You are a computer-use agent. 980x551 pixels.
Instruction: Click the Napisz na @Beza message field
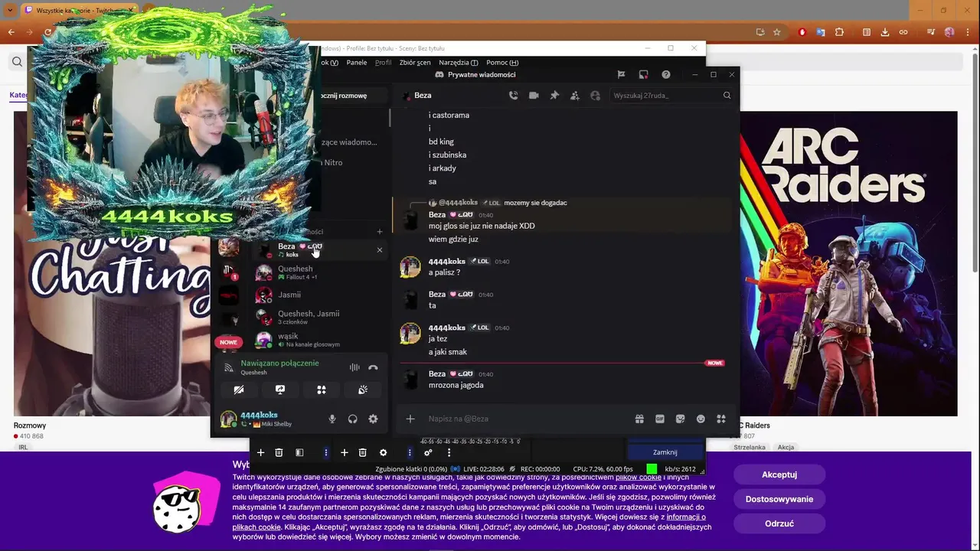tap(528, 419)
